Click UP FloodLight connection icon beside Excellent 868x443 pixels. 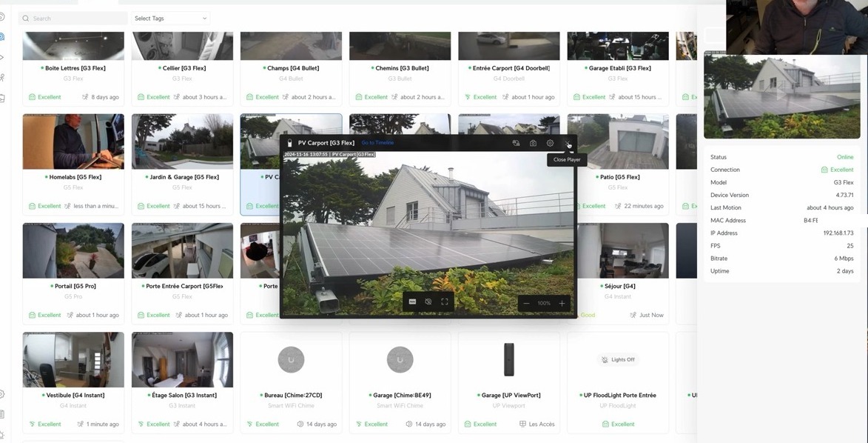605,424
